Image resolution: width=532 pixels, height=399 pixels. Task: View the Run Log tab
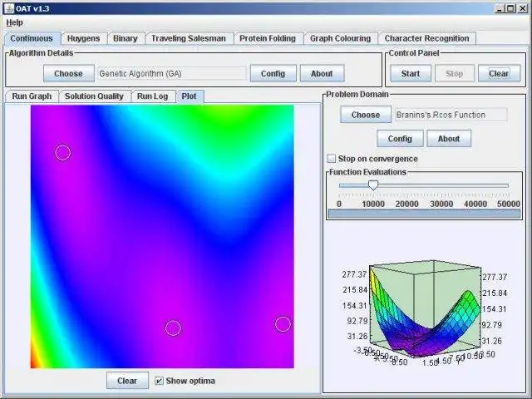(153, 96)
